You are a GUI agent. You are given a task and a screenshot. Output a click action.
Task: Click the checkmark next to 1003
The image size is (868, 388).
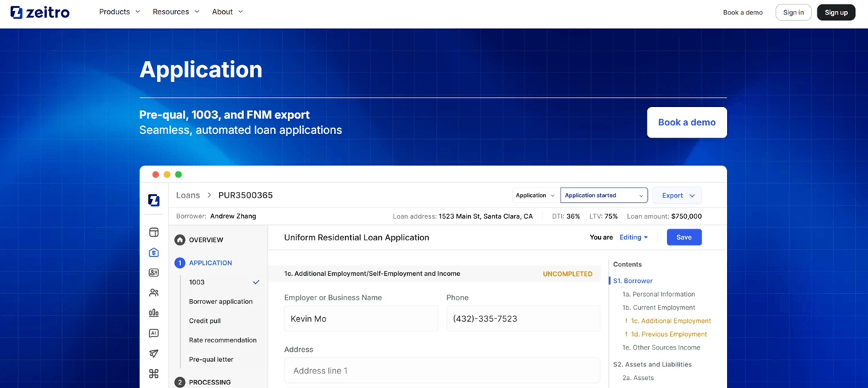[x=256, y=282]
